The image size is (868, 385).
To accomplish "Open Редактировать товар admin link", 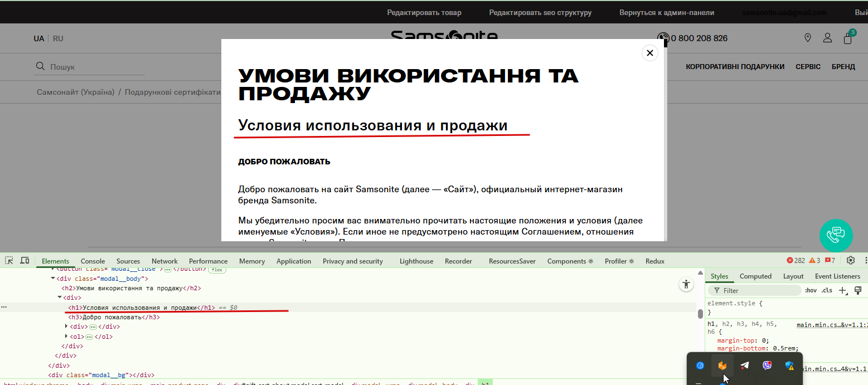I will click(424, 12).
